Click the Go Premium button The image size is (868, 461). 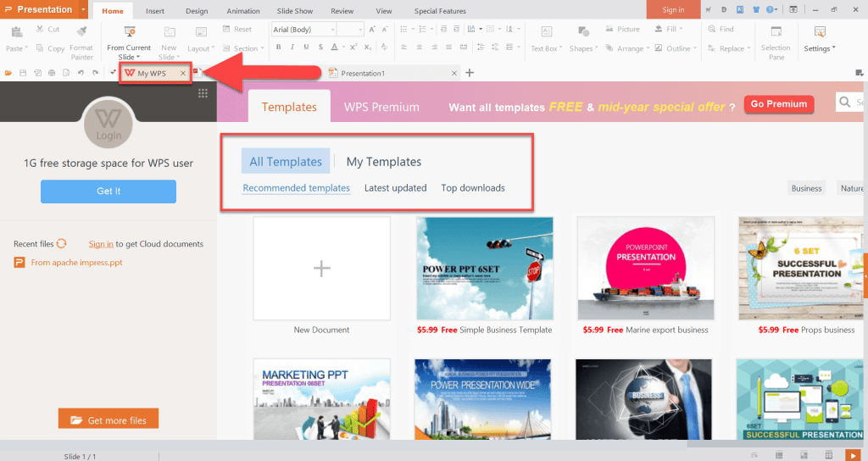779,103
